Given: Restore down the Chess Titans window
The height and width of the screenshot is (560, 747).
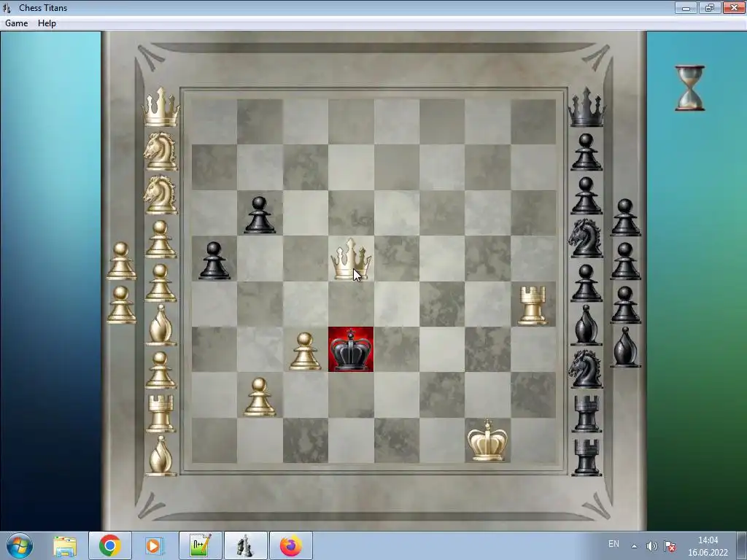Looking at the screenshot, I should (x=709, y=7).
